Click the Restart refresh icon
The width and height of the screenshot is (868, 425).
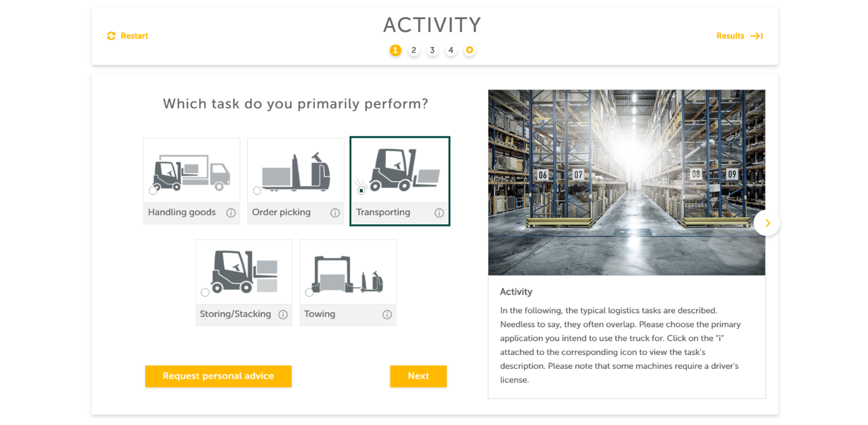pos(111,36)
